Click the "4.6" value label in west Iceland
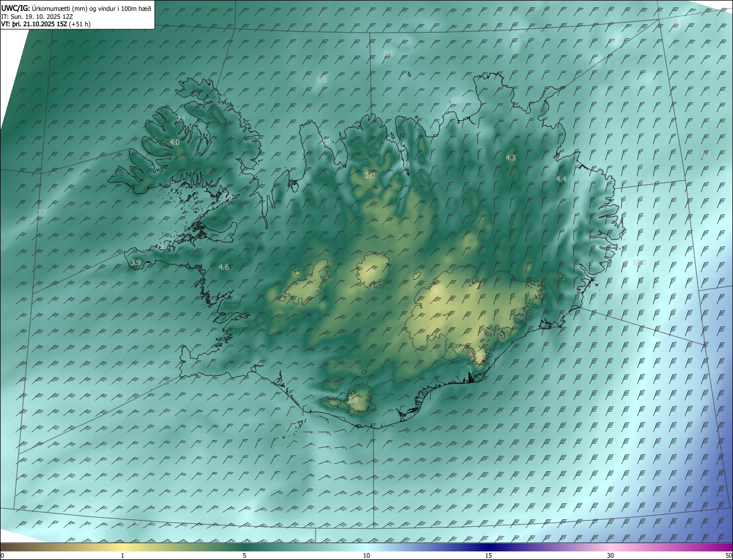Viewport: 733px width, 560px height. pos(224,267)
